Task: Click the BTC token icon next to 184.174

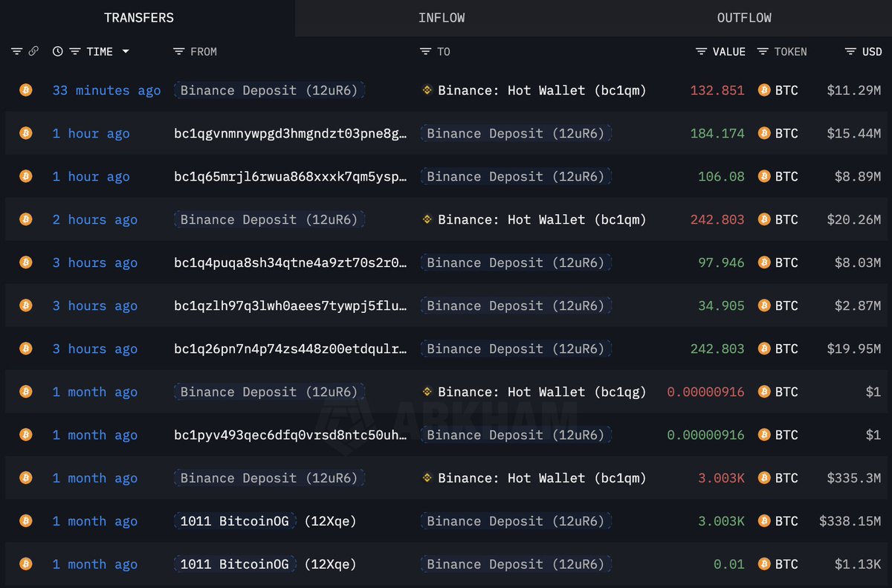Action: point(763,133)
